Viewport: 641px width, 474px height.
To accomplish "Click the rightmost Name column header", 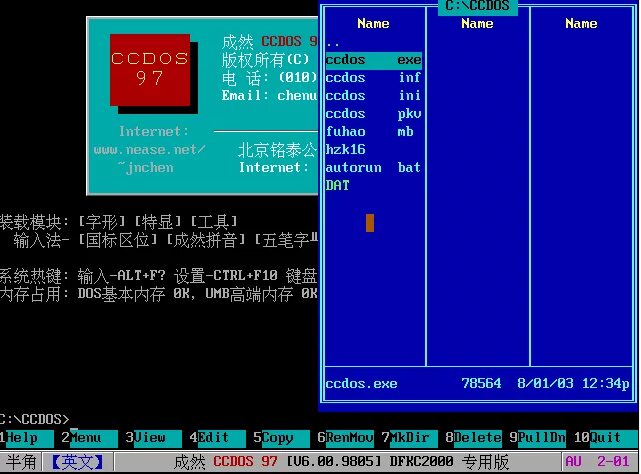I will point(581,24).
